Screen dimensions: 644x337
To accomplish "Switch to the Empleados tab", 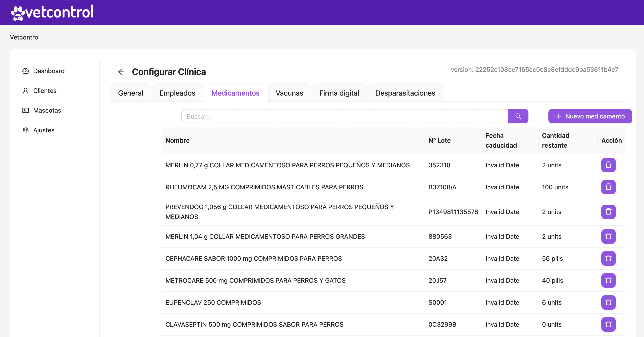I will click(x=177, y=93).
